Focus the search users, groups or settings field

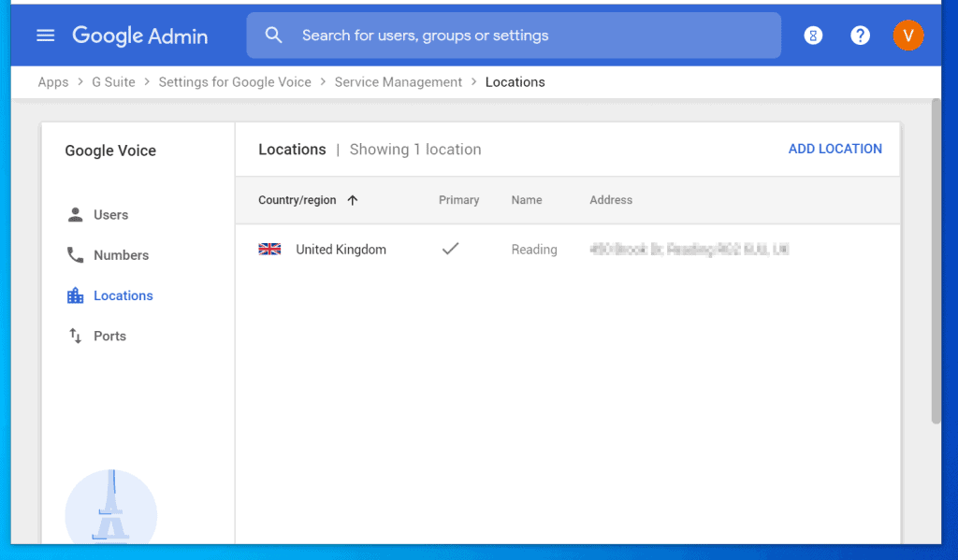pyautogui.click(x=514, y=36)
